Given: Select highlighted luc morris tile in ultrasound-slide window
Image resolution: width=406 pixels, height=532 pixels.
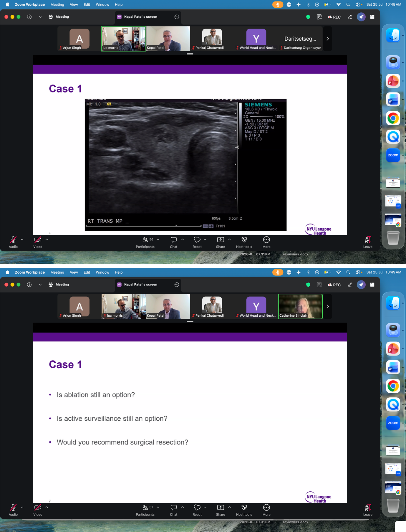Looking at the screenshot, I should 124,39.
